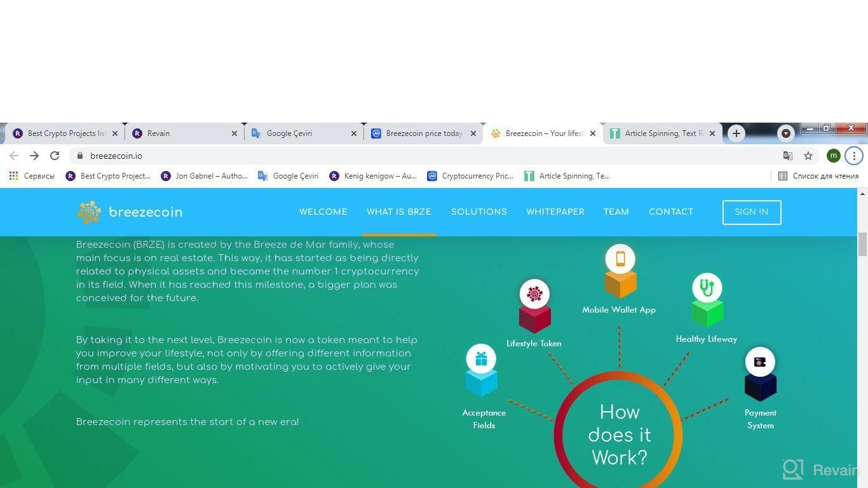This screenshot has height=488, width=868.
Task: Click the Acceptance Fields gift icon
Action: pyautogui.click(x=481, y=359)
